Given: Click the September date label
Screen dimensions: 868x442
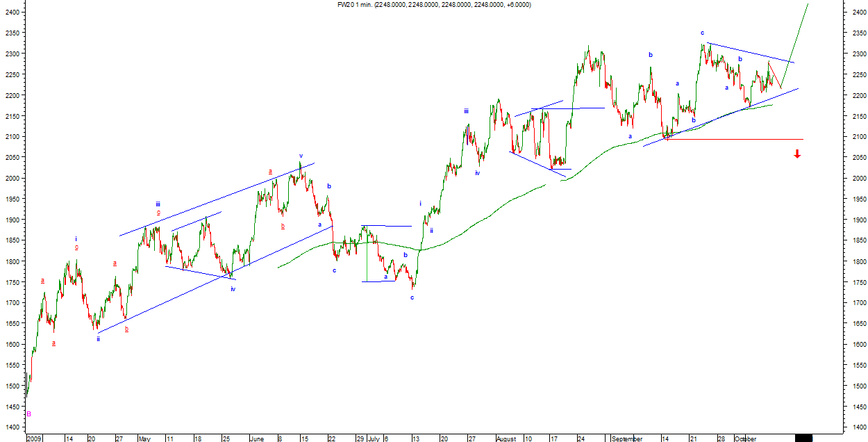Looking at the screenshot, I should coord(628,439).
